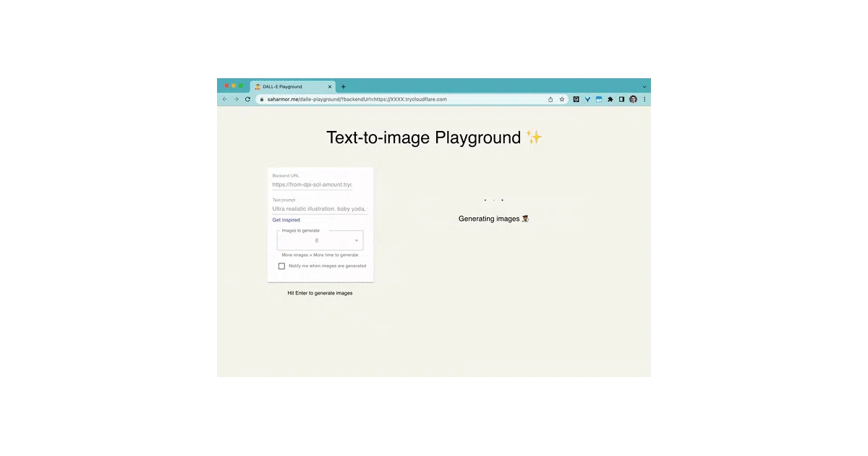Reload the page with refresh icon

(x=247, y=99)
